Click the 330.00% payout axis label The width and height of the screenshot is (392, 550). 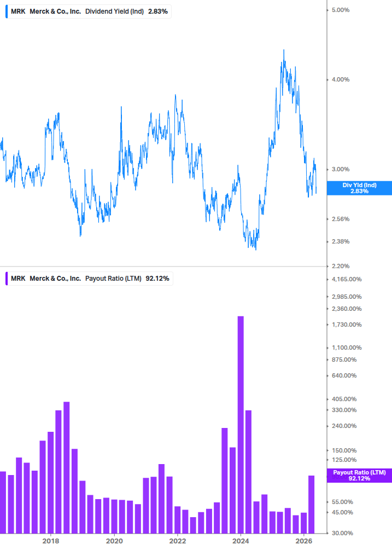(344, 410)
